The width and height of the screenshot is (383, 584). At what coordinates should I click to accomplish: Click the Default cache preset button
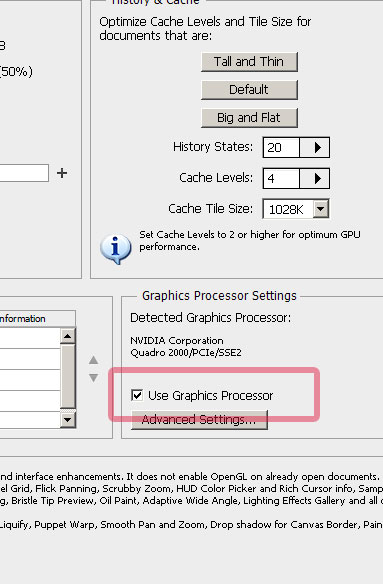click(249, 89)
